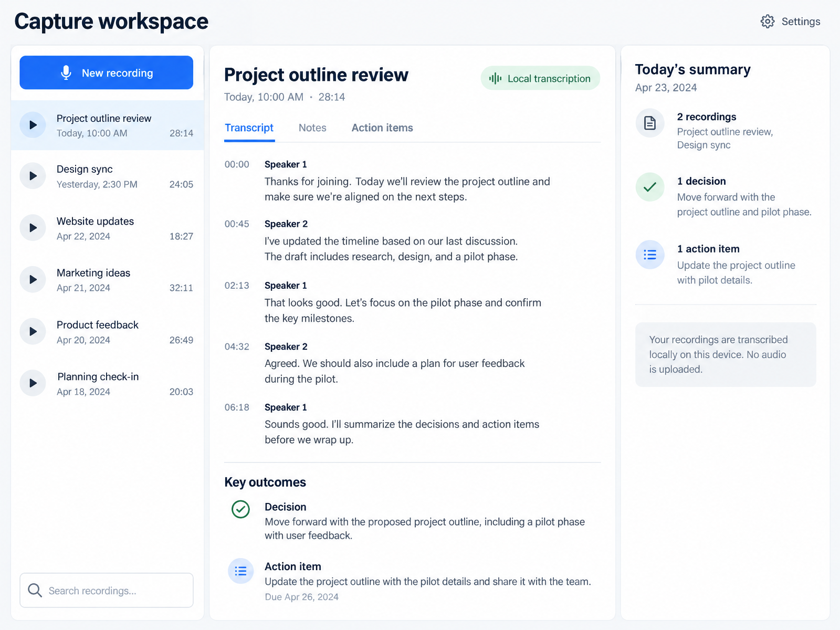
Task: Click the Action item list icon in Key outcomes
Action: tap(240, 571)
